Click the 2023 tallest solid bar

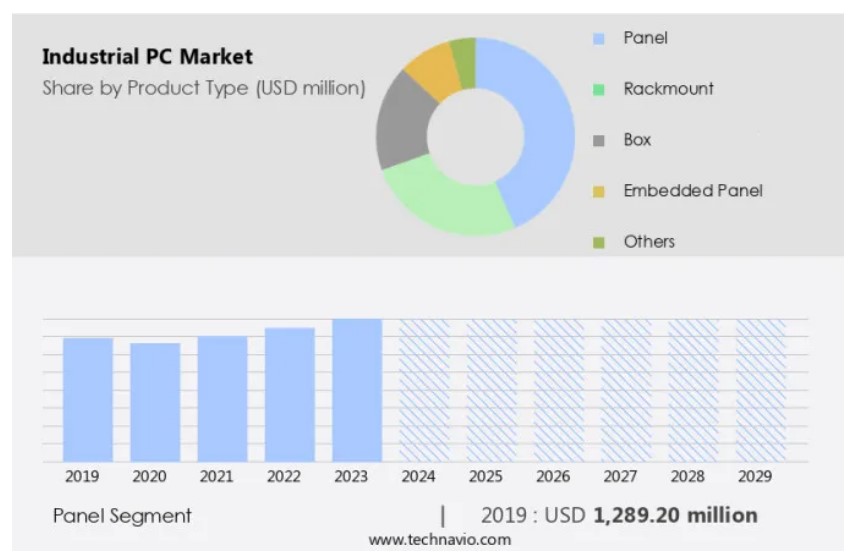[x=357, y=390]
